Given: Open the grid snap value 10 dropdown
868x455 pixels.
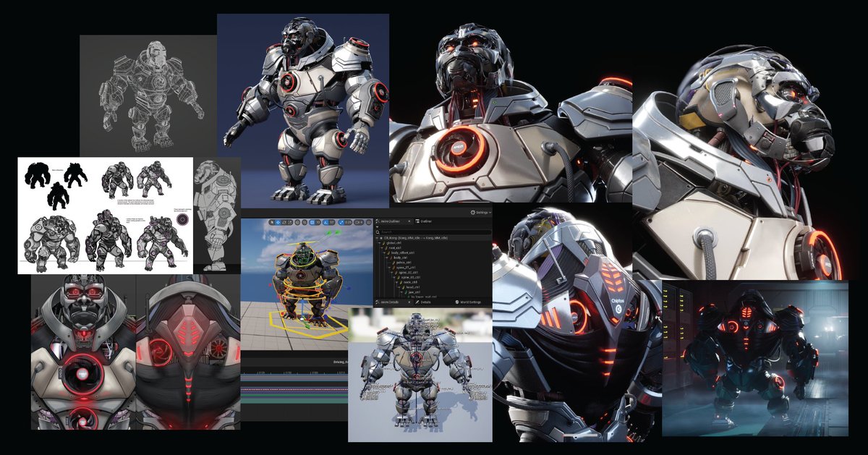Looking at the screenshot, I should 318,222.
